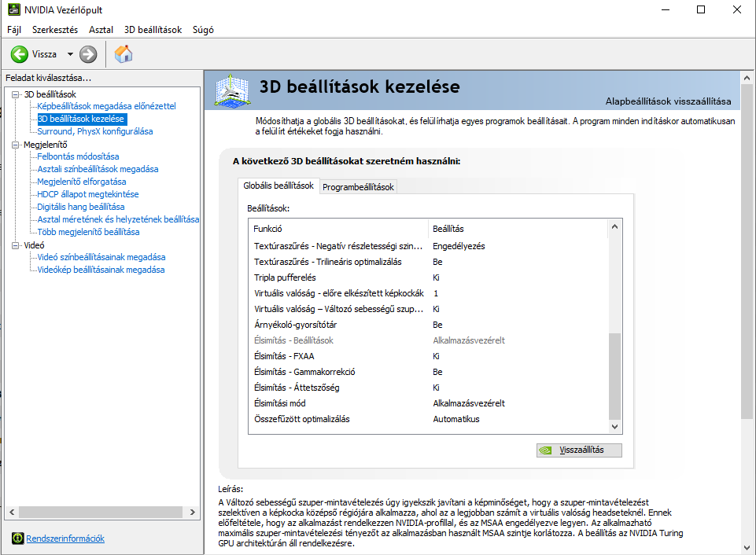This screenshot has width=756, height=555.
Task: Open Asztal méretének és helyzetének beállítása
Action: (x=118, y=219)
